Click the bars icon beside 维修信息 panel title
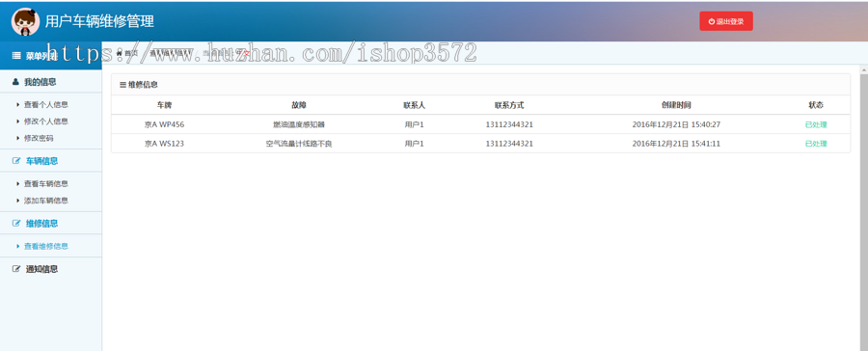Image resolution: width=868 pixels, height=351 pixels. point(122,85)
